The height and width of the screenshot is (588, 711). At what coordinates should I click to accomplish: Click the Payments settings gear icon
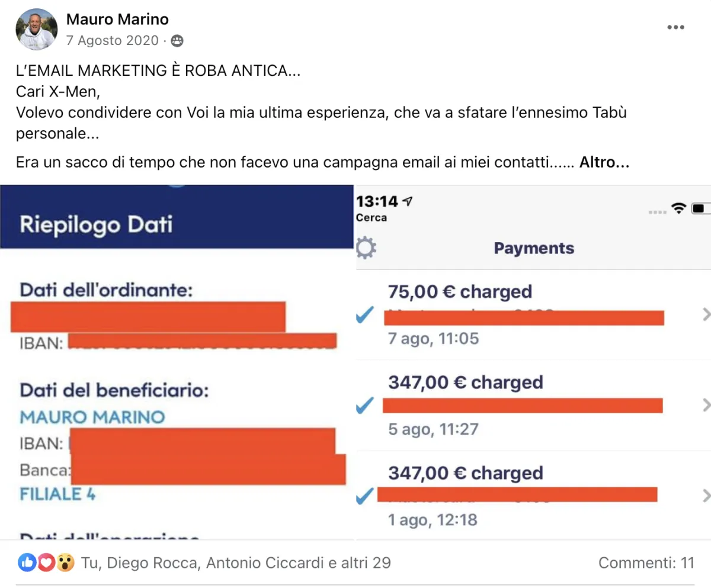coord(366,248)
